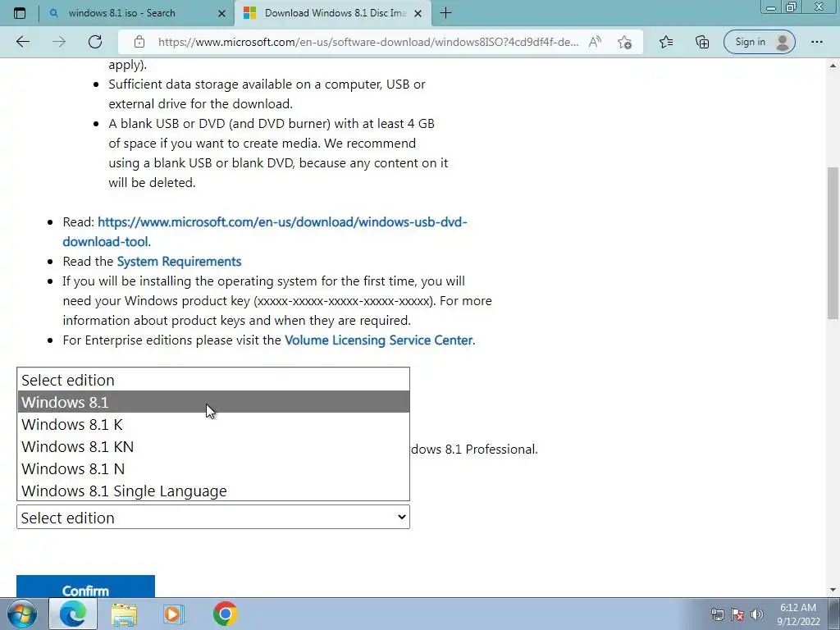Click the browser Forward arrow

(x=59, y=42)
